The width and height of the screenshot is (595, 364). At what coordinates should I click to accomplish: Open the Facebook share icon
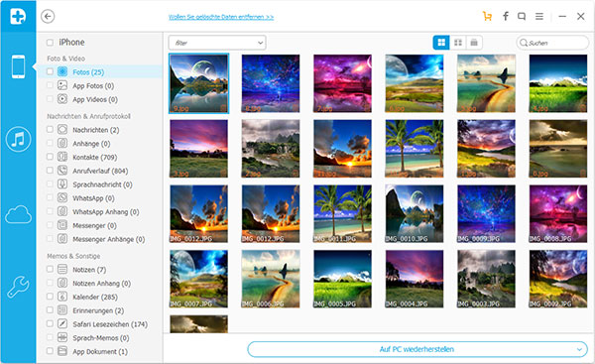tap(506, 16)
